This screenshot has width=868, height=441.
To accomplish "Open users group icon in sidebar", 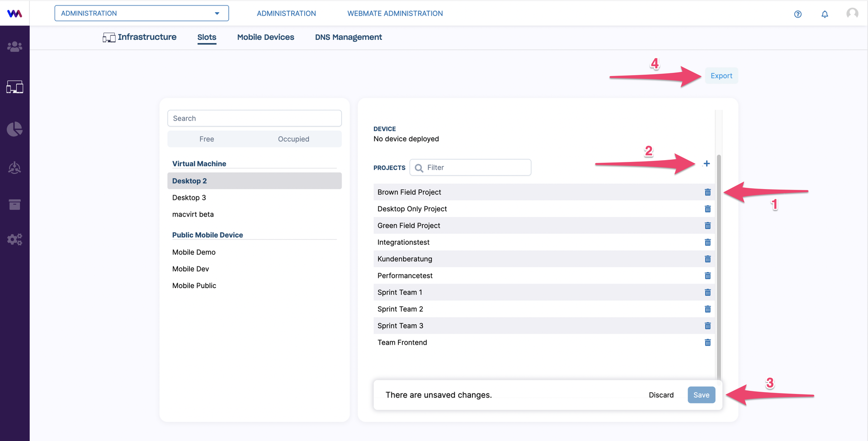I will tap(14, 47).
